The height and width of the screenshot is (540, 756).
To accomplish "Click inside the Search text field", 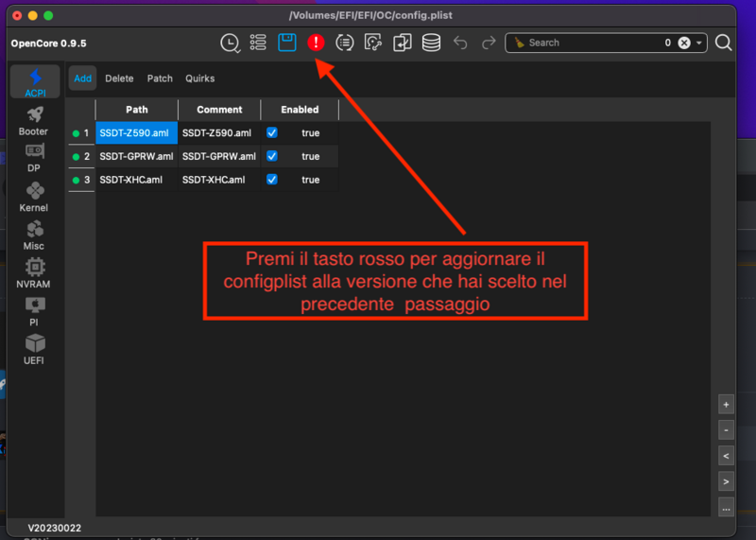I will click(586, 43).
